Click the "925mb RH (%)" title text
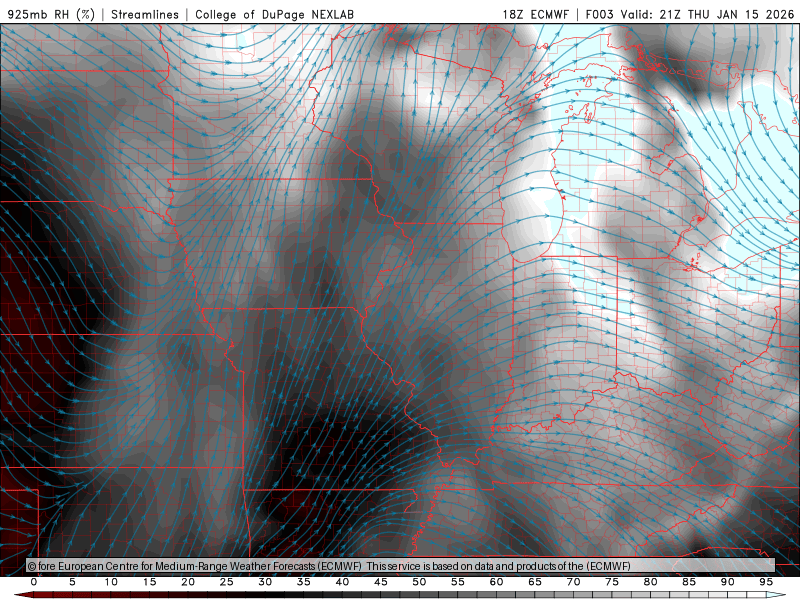Viewport: 800px width, 600px height. pyautogui.click(x=52, y=14)
